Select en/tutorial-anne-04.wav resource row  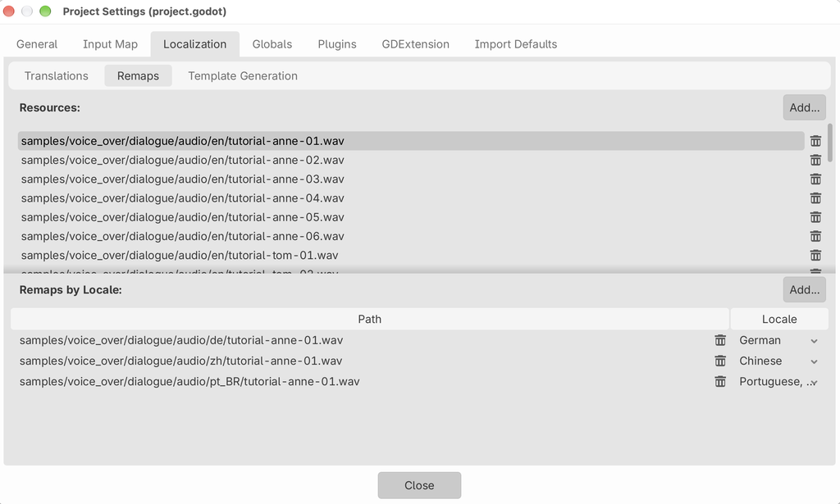(x=411, y=198)
